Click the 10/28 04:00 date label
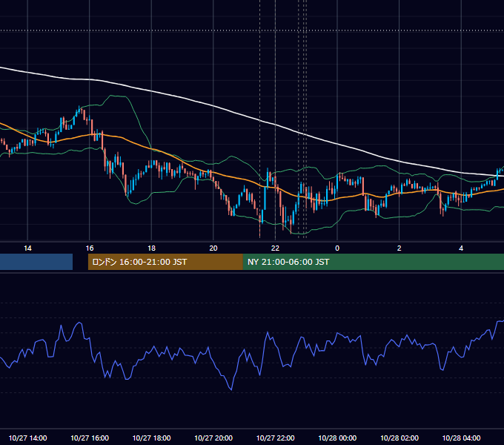 click(461, 438)
